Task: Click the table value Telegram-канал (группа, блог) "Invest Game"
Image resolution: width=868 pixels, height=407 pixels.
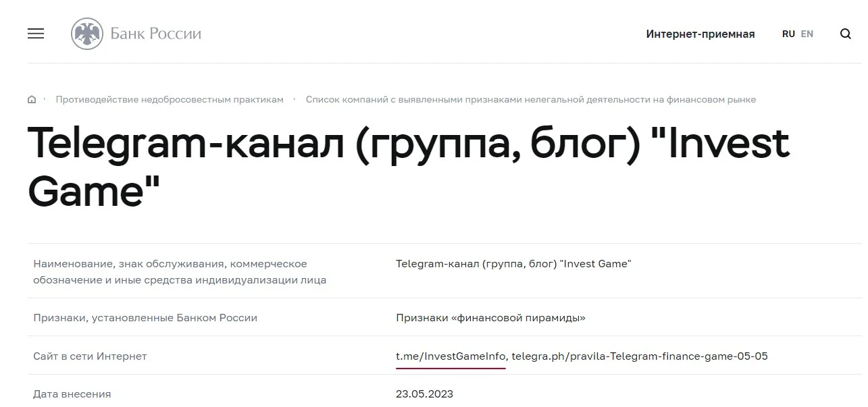Action: [513, 264]
